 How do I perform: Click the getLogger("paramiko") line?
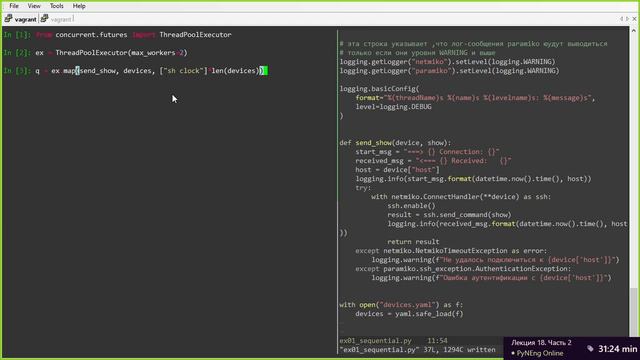click(x=449, y=71)
